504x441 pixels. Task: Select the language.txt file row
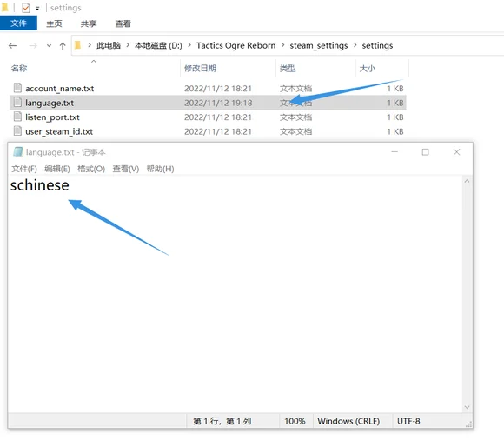tap(208, 103)
